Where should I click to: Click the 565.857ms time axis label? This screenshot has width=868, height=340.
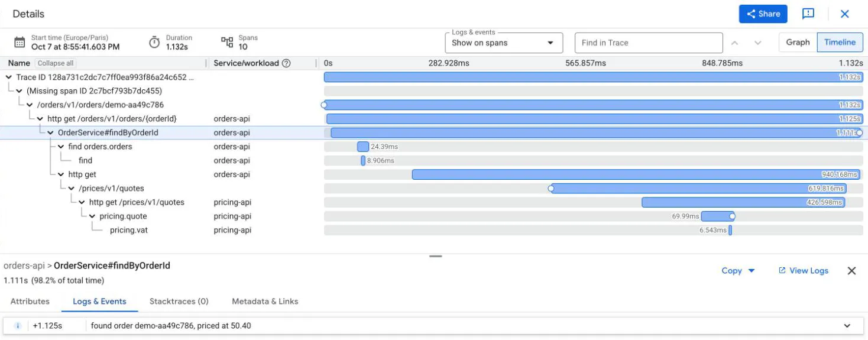(587, 63)
